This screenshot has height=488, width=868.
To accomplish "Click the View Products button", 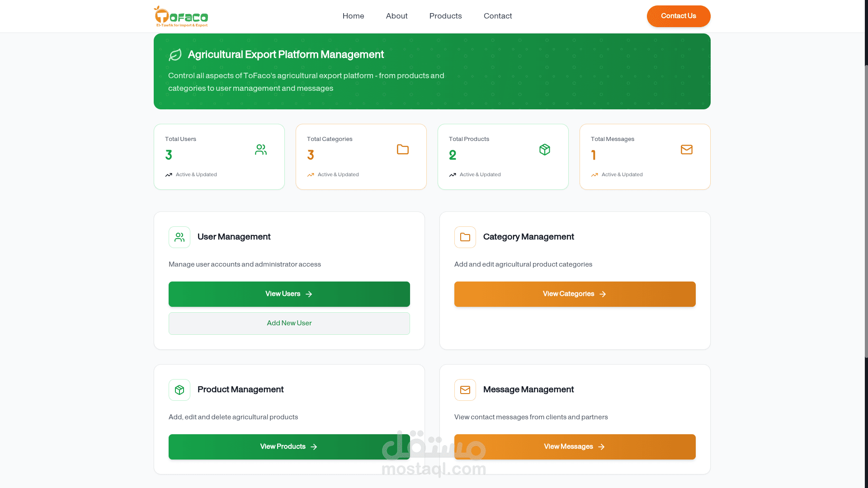I will point(289,447).
